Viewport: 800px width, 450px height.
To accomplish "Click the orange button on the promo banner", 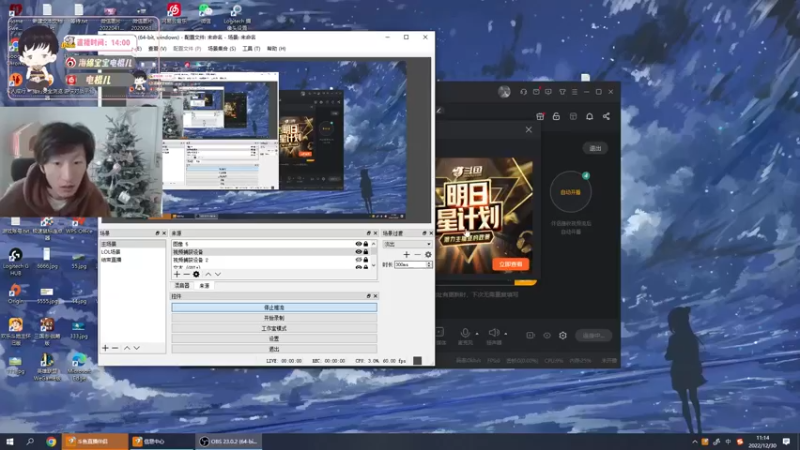I will 510,264.
